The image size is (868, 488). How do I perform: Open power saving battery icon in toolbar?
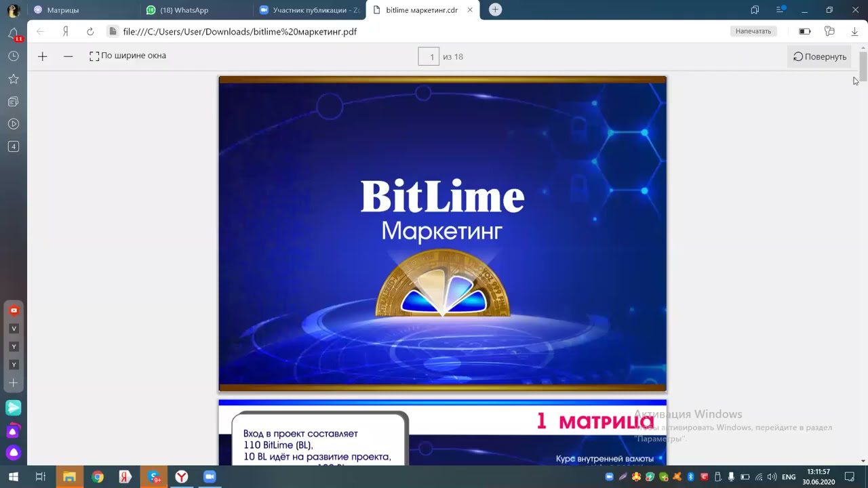(805, 31)
